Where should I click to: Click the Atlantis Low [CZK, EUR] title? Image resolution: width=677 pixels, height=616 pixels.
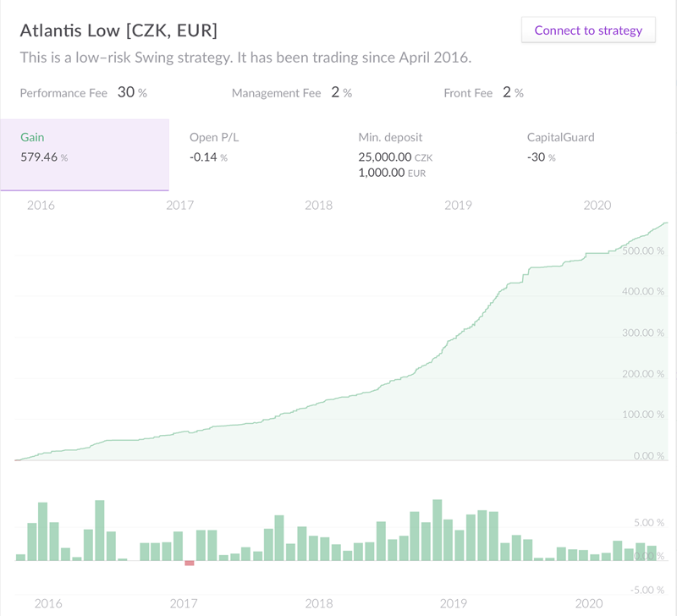pyautogui.click(x=118, y=30)
